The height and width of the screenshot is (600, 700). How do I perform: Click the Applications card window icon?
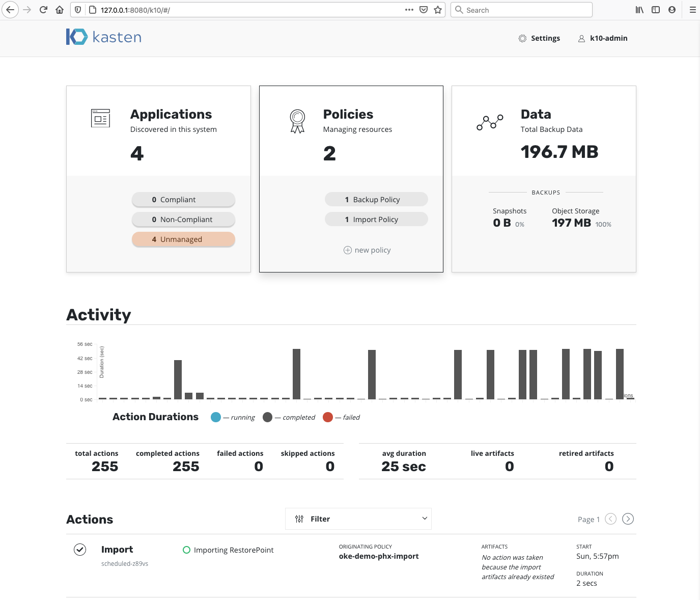100,118
